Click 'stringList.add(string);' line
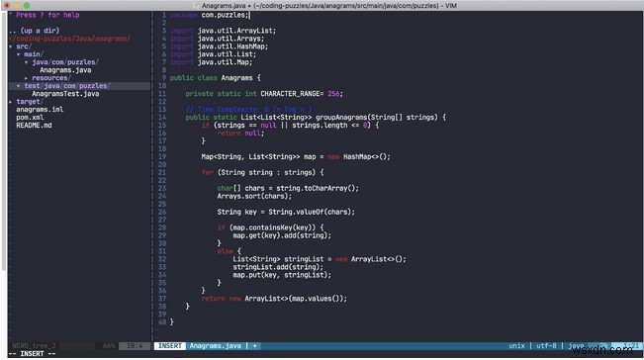The image size is (644, 360). (278, 267)
